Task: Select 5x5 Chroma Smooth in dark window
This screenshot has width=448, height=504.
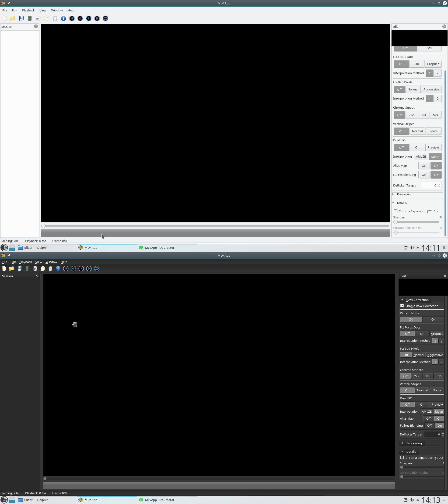Action: coord(439,376)
